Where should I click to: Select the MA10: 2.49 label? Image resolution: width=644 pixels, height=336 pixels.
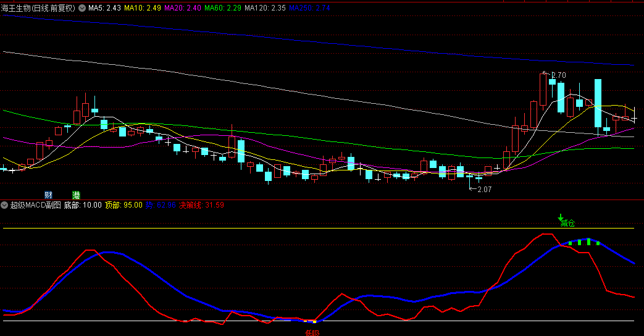(143, 8)
